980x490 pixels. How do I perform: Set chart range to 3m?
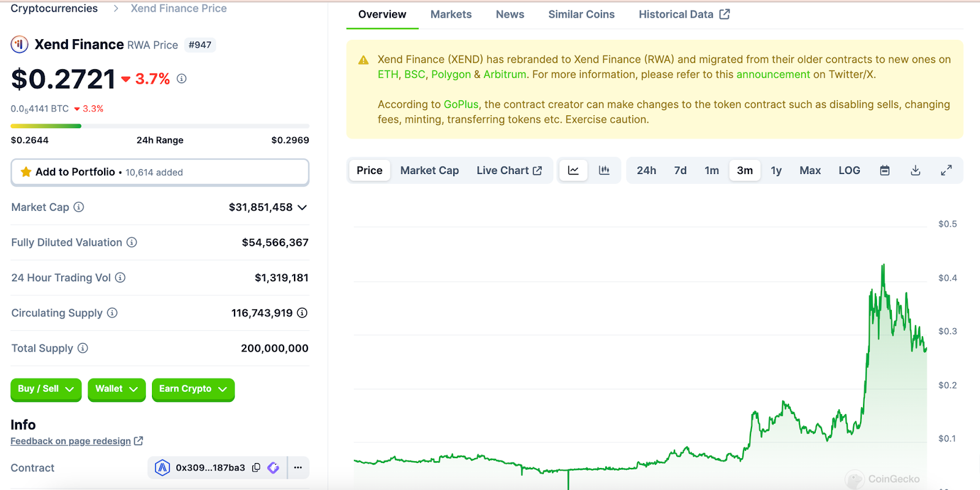[x=745, y=170]
